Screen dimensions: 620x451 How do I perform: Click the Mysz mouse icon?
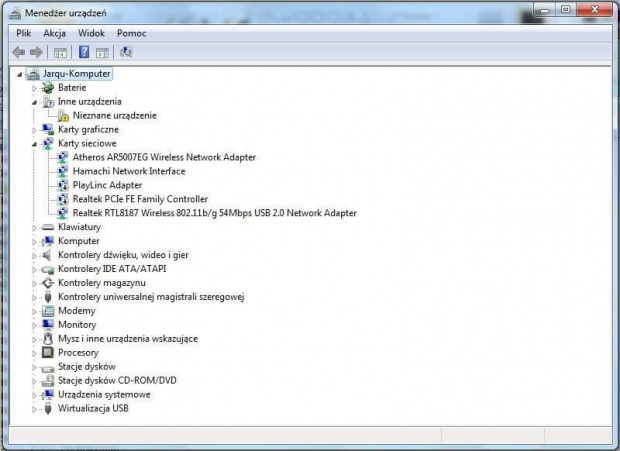[x=47, y=338]
